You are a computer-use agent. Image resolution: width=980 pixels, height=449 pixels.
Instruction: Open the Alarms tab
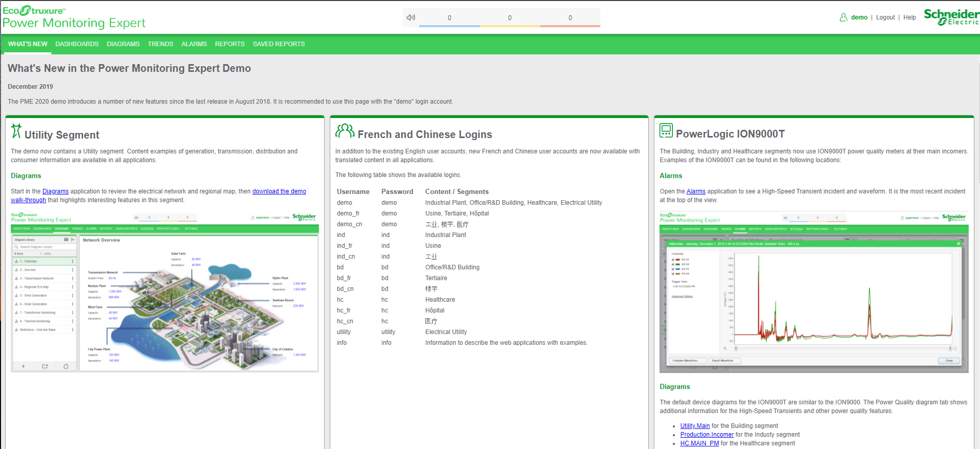pos(194,44)
